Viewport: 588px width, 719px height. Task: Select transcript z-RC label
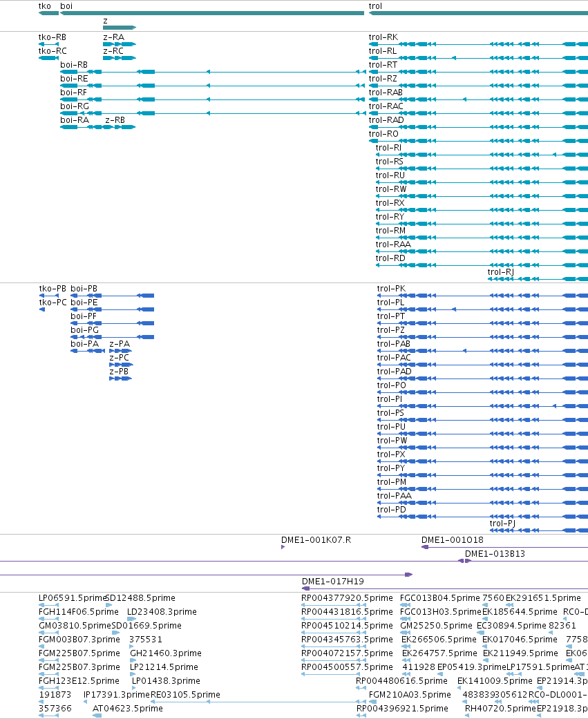pos(113,51)
